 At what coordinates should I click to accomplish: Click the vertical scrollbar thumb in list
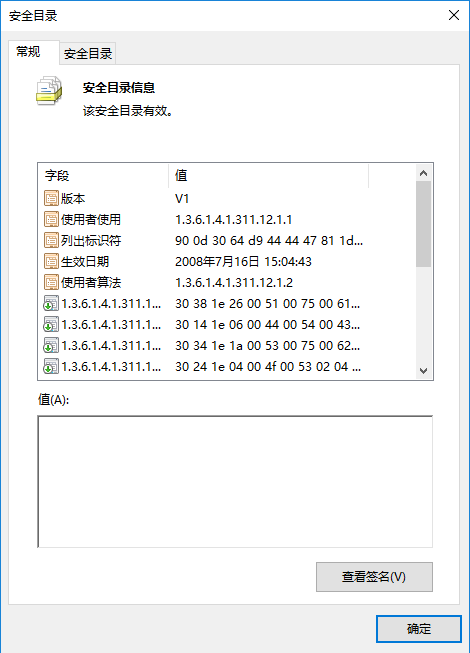[x=423, y=224]
